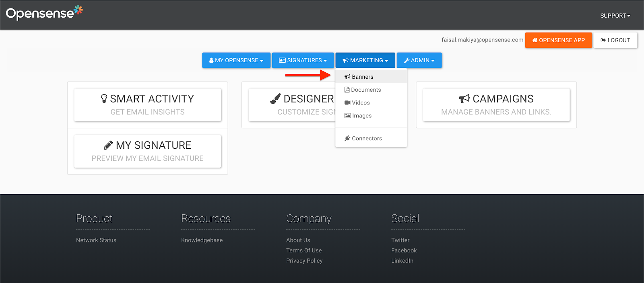Click the Social footer heading

click(x=405, y=218)
